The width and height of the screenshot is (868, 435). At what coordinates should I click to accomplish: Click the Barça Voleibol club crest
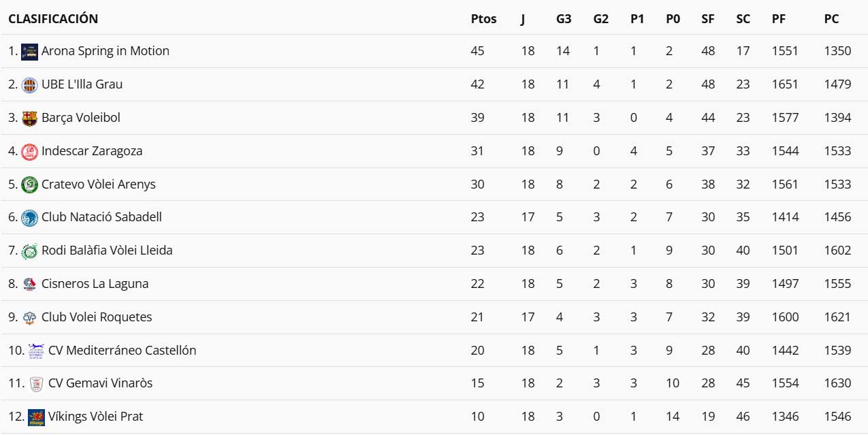[29, 118]
